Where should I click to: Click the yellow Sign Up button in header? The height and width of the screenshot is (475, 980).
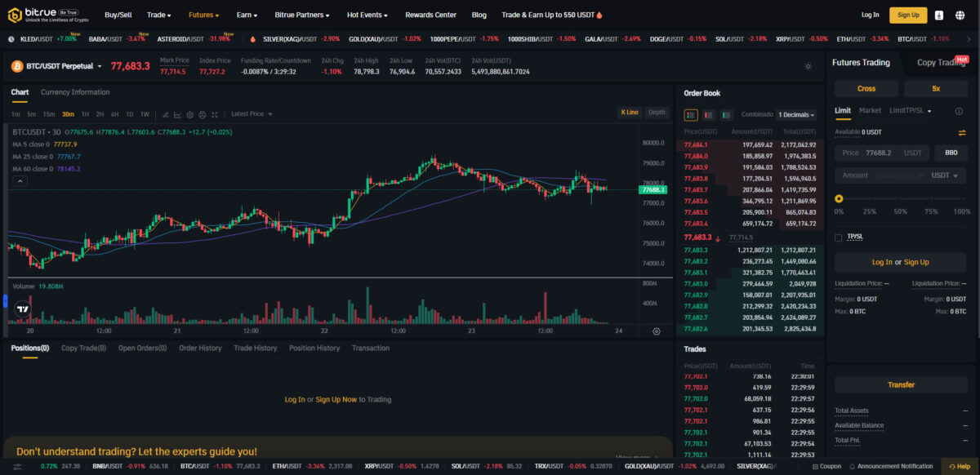[908, 15]
